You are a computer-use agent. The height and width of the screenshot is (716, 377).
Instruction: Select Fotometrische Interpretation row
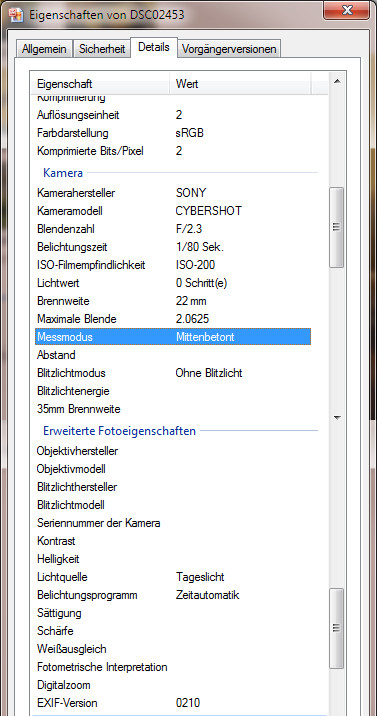173,667
